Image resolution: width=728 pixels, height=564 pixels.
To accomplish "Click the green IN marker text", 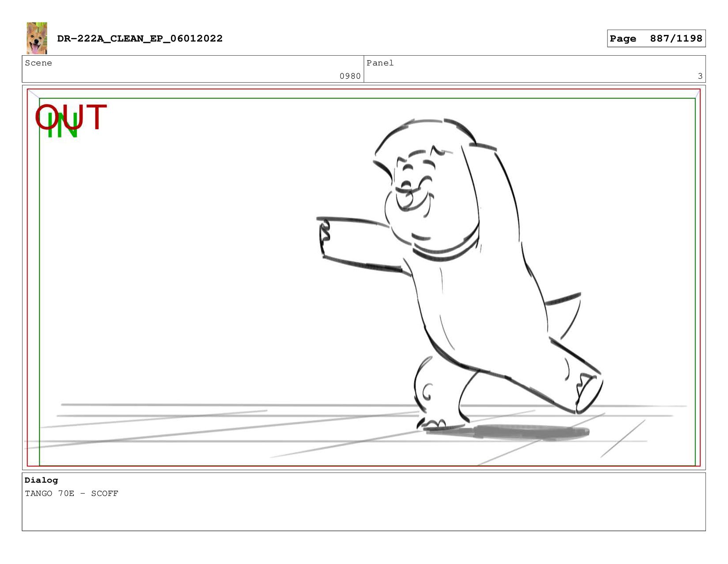I will click(x=63, y=126).
